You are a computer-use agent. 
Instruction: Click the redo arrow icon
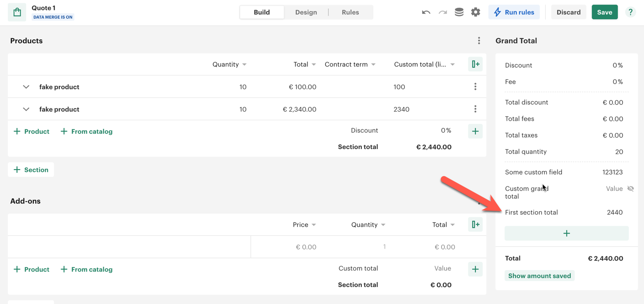pyautogui.click(x=443, y=12)
